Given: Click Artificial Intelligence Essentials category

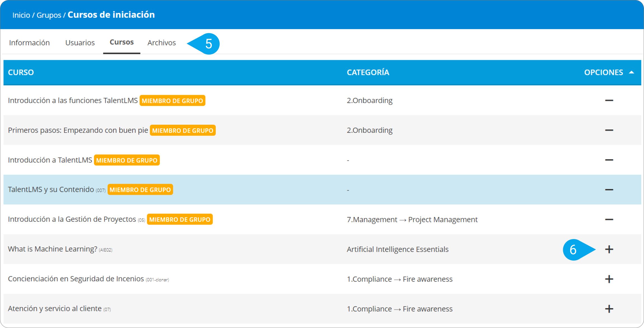Looking at the screenshot, I should click(x=398, y=249).
